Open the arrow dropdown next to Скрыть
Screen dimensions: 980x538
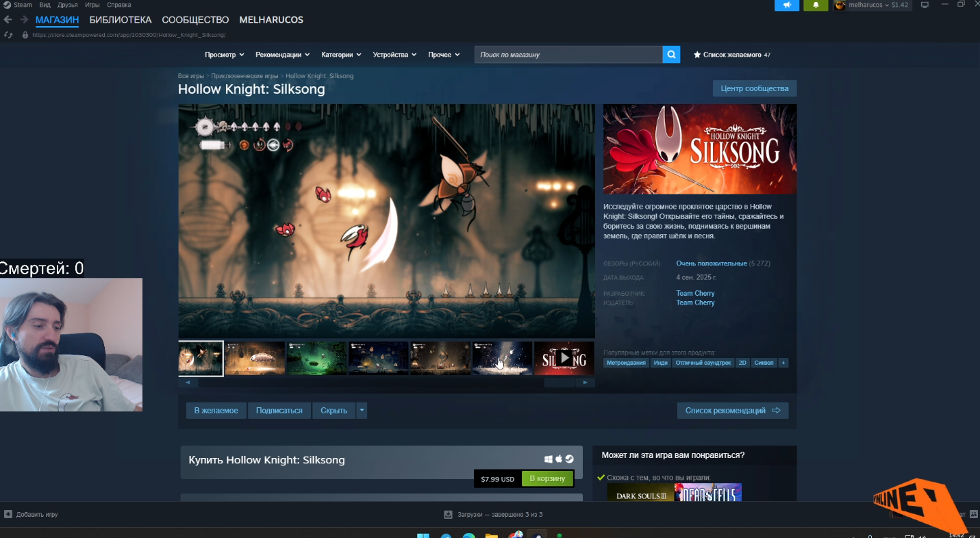[362, 411]
